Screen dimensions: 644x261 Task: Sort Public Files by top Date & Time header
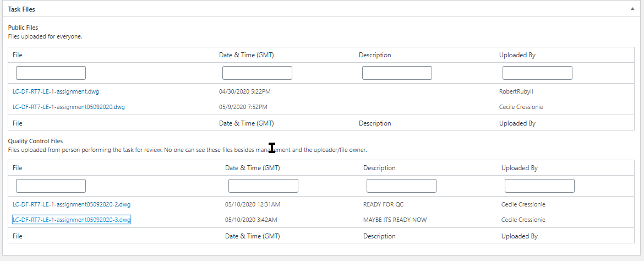point(246,55)
